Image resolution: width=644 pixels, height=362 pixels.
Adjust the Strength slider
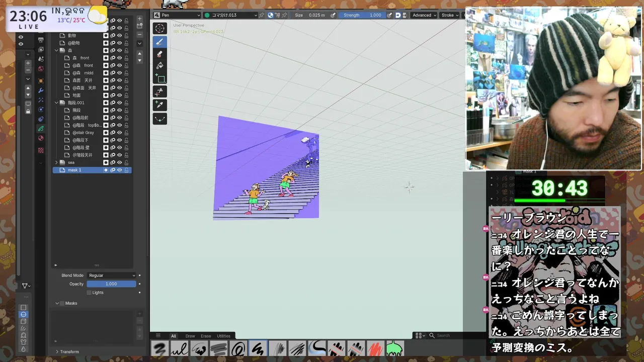point(363,15)
